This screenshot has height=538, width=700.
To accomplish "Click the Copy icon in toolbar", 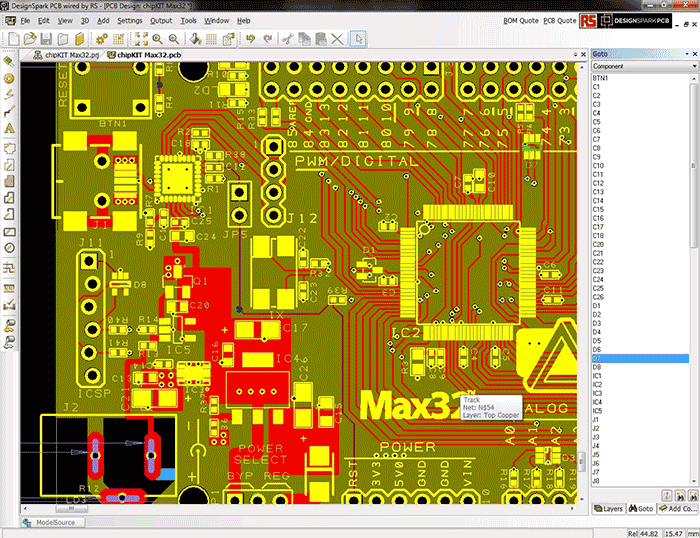I will pos(304,39).
